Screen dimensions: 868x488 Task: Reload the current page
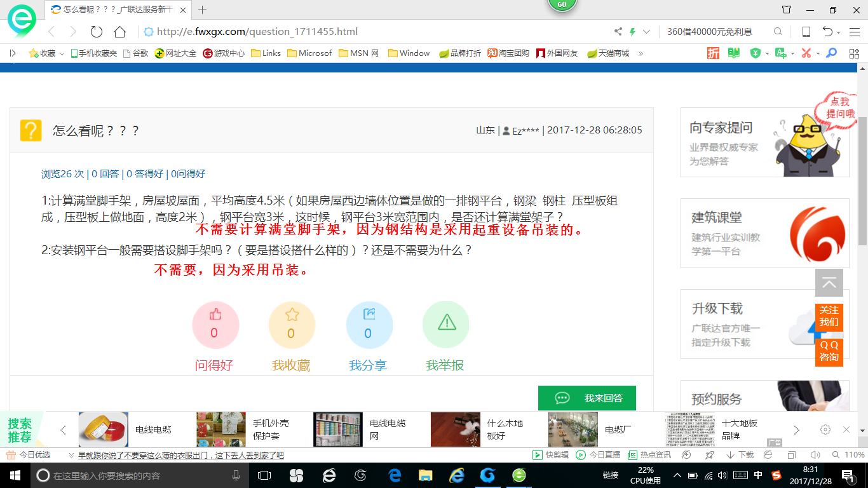point(97,32)
